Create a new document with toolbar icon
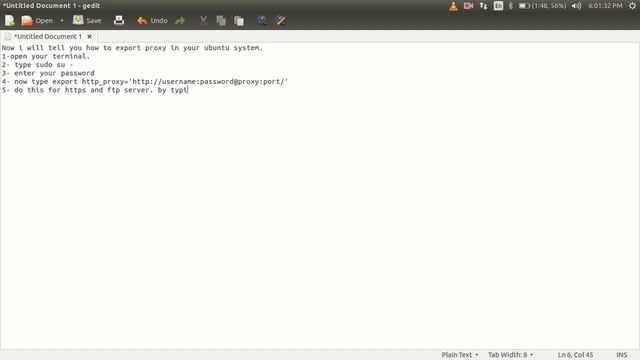640x360 pixels. pos(10,20)
